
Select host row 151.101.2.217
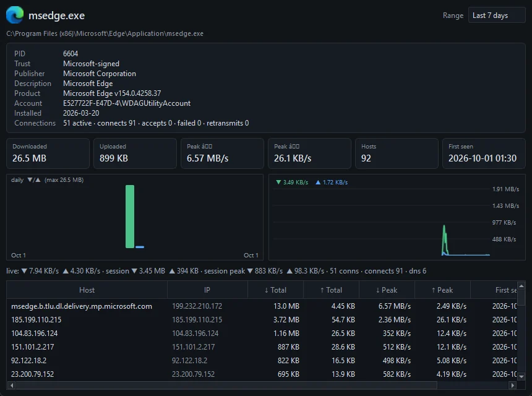tap(262, 346)
